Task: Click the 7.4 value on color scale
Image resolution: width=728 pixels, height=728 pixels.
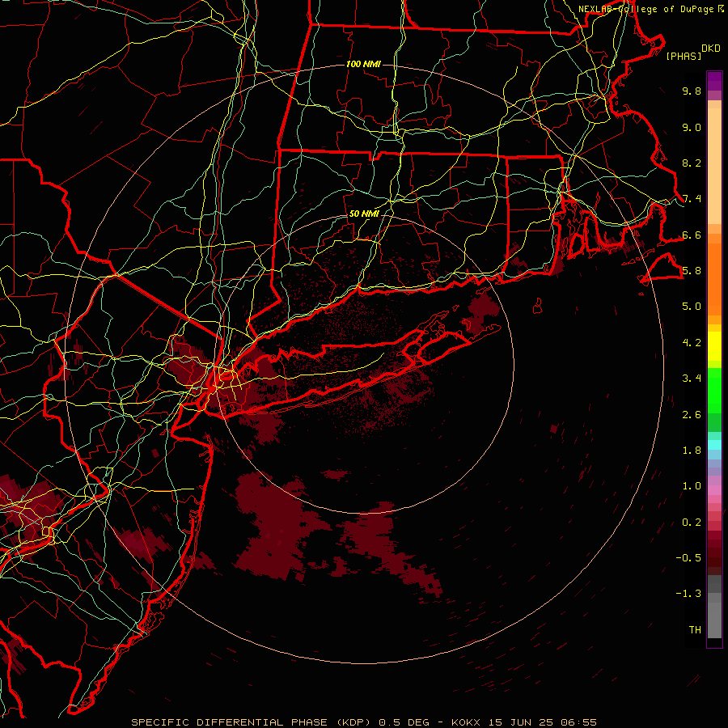Action: coord(692,199)
